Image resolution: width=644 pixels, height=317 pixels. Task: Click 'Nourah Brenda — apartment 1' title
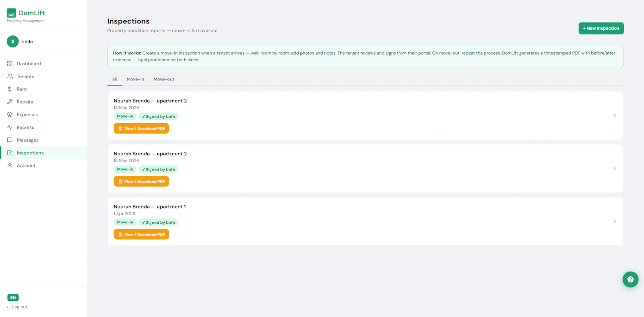pyautogui.click(x=150, y=207)
